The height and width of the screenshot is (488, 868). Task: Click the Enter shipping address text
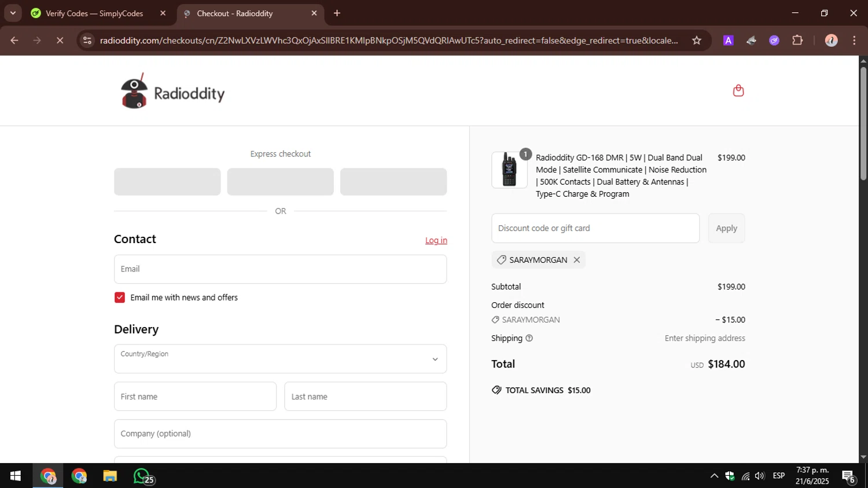point(705,338)
